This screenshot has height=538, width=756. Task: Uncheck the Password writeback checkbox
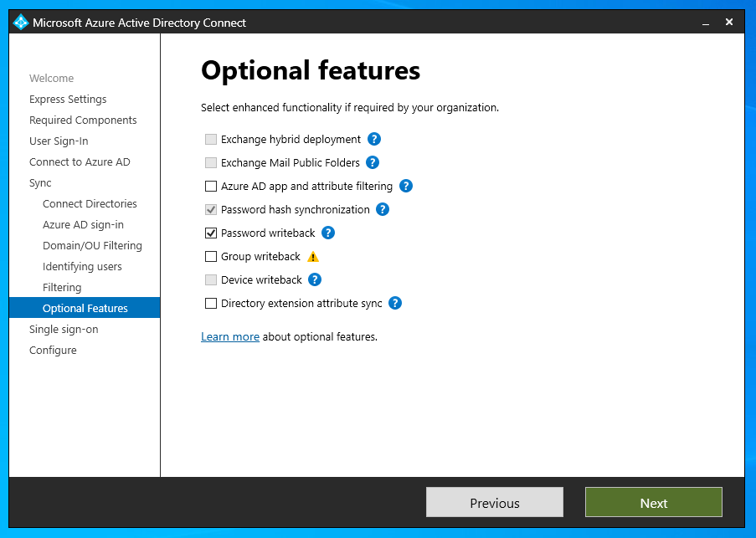click(211, 233)
